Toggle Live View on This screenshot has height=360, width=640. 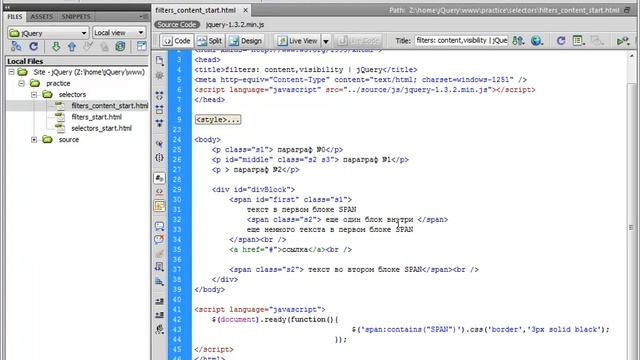(298, 41)
